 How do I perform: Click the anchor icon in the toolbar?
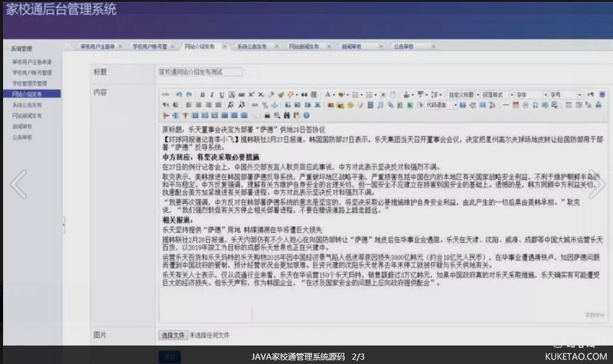275,105
